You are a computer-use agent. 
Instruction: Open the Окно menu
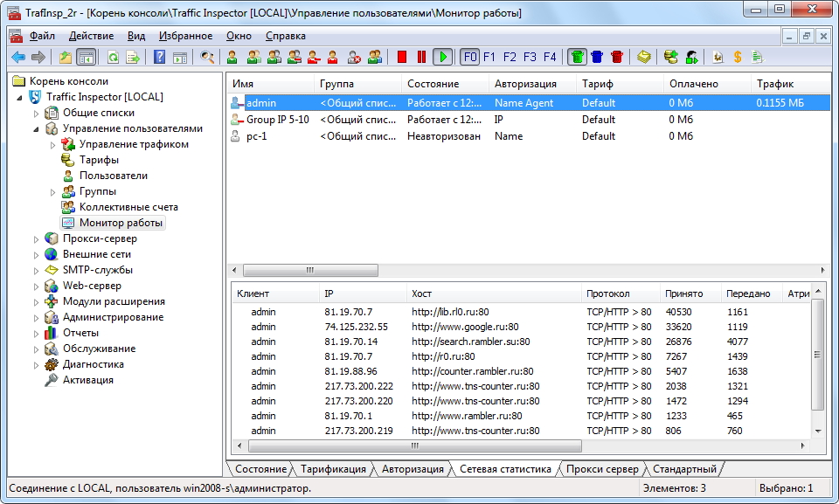point(239,36)
